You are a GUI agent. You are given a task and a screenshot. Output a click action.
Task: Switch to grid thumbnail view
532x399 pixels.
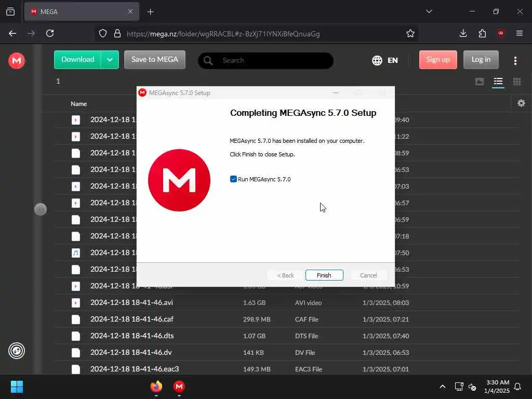(x=517, y=82)
